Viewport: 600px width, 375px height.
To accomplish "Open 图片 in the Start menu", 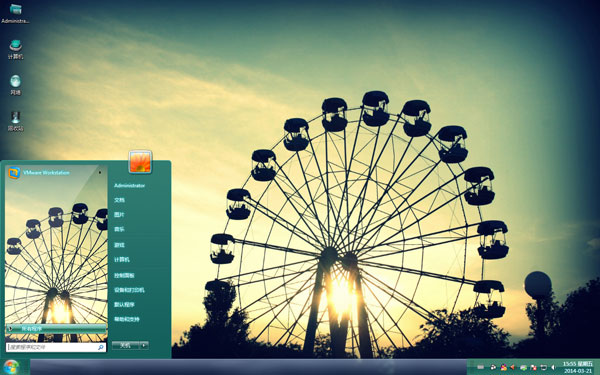I will click(x=119, y=215).
